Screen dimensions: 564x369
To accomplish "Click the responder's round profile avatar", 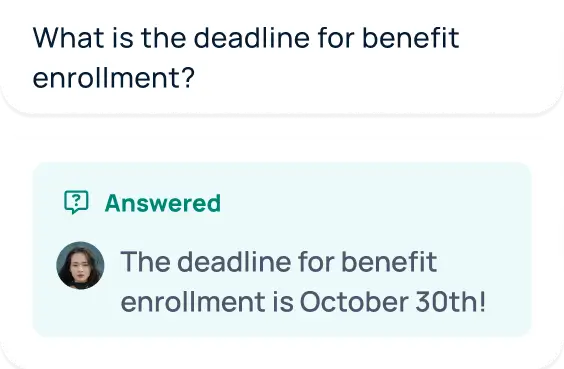I will pos(80,265).
